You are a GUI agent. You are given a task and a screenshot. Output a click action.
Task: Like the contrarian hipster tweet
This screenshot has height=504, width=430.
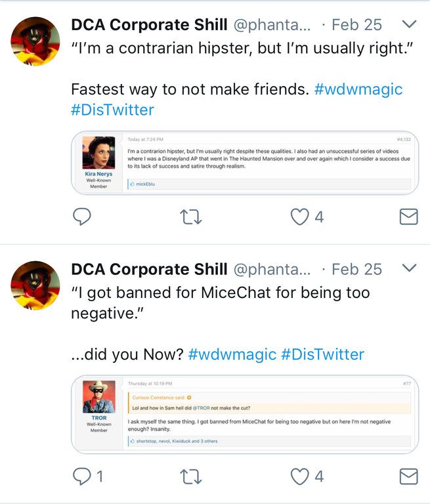pyautogui.click(x=300, y=216)
